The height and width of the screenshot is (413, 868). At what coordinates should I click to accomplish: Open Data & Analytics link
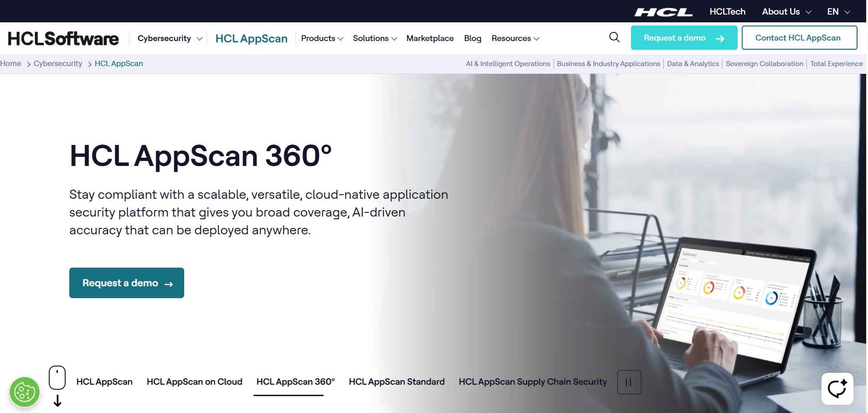692,64
